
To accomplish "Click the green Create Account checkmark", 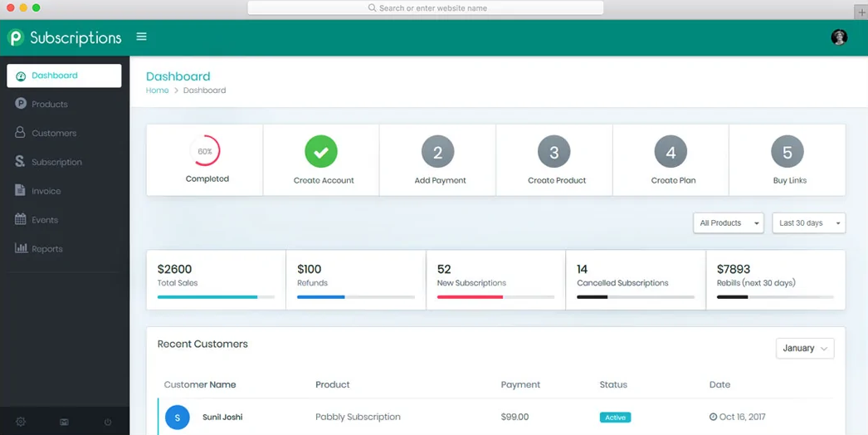I will (321, 151).
